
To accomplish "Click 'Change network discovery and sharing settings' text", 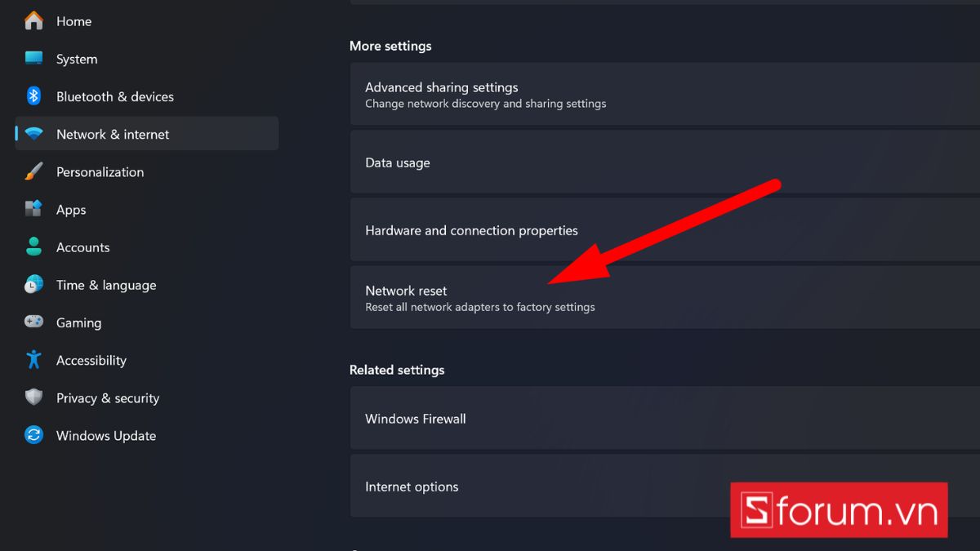I will (x=485, y=104).
